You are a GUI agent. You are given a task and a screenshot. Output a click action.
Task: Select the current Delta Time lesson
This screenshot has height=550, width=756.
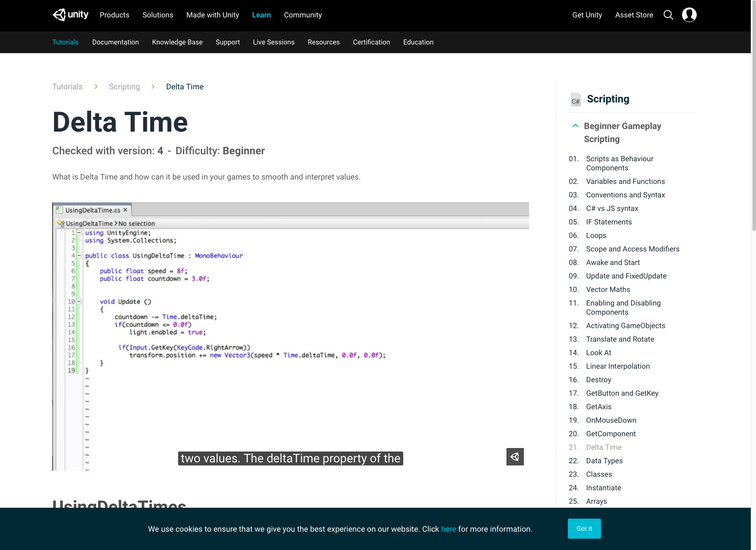[x=604, y=447]
